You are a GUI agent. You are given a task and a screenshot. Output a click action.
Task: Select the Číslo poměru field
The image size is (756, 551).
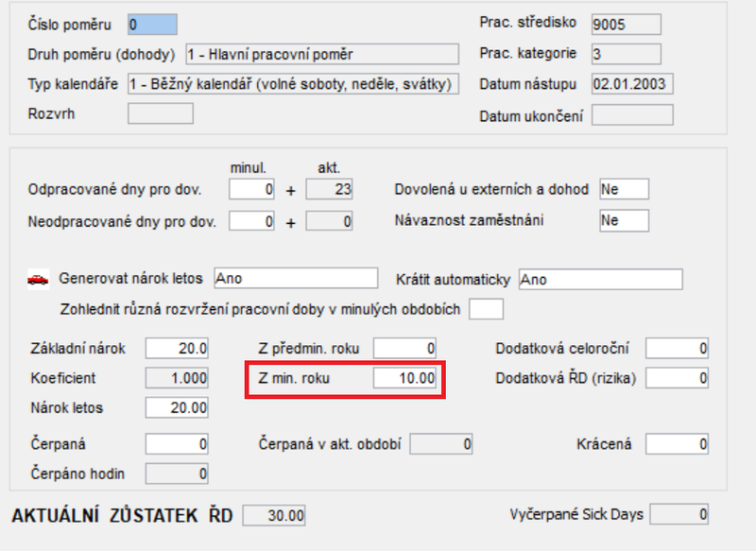152,25
